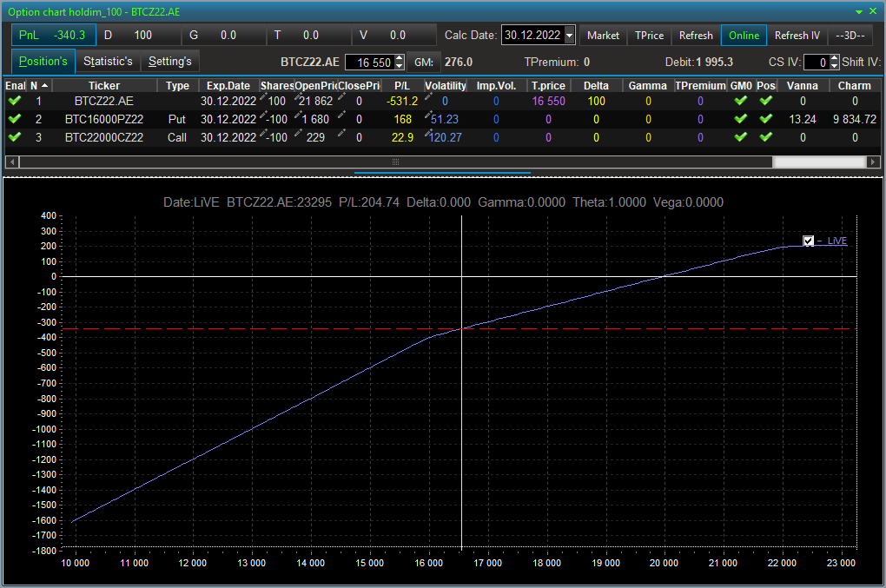Toggle Enabled checkmark for BTC22000CZ22 row

pos(15,136)
